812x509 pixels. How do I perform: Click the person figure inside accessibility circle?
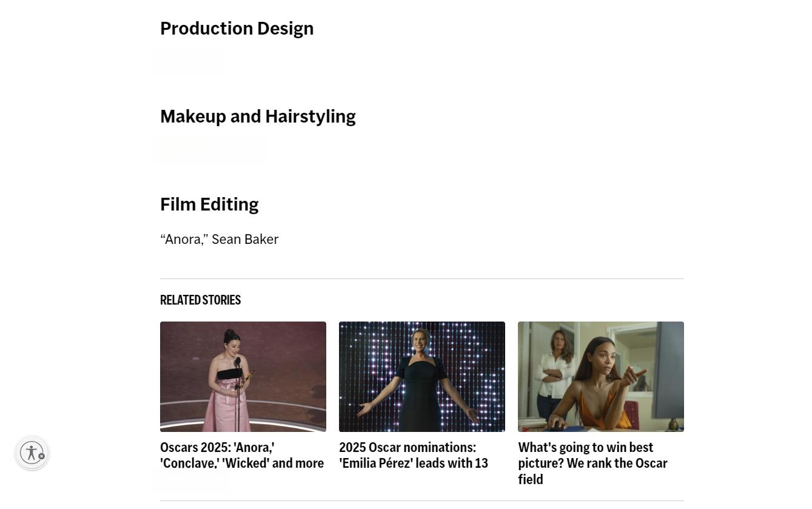(31, 453)
